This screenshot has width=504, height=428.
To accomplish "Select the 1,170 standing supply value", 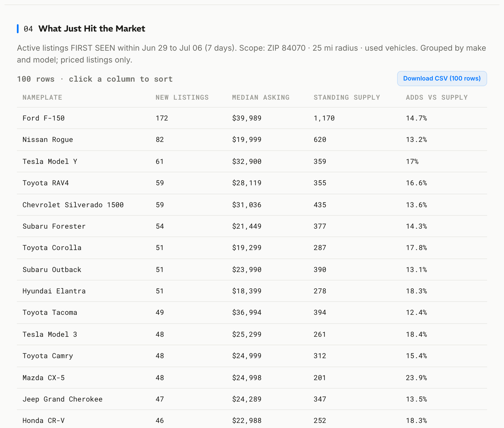I will click(324, 118).
